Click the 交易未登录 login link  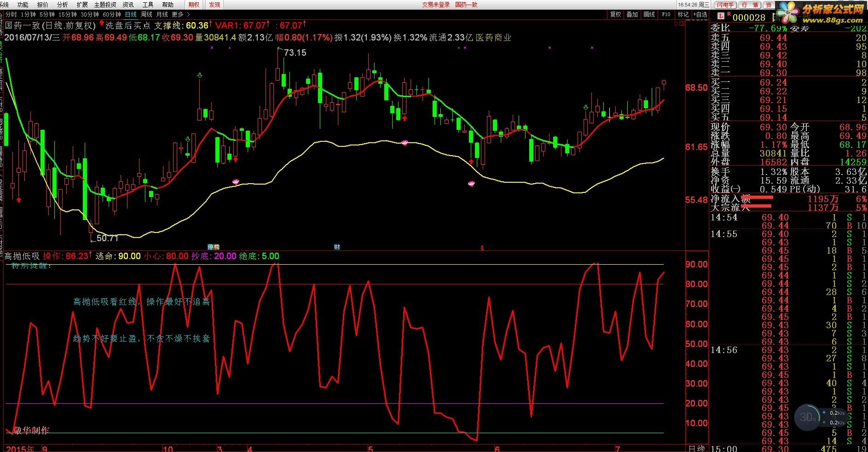pos(436,5)
